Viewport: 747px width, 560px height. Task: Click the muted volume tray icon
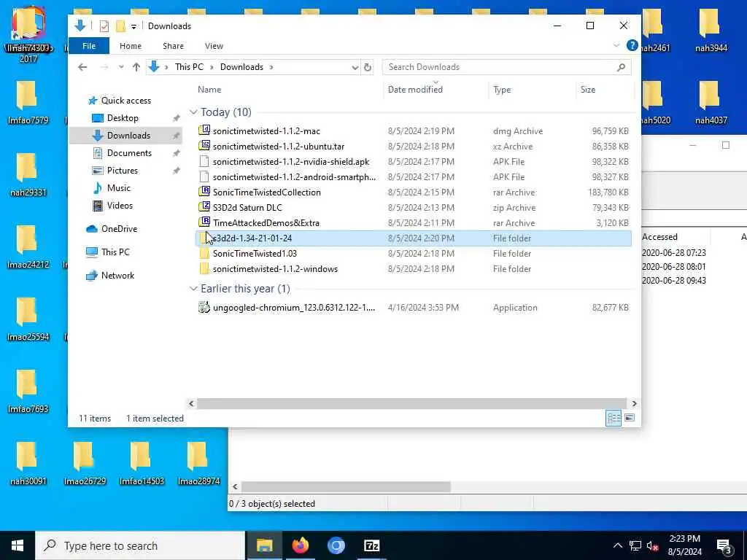pos(652,545)
